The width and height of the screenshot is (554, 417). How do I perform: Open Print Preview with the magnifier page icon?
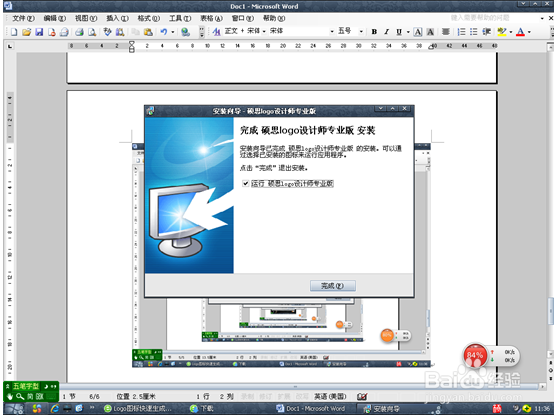tap(92, 32)
